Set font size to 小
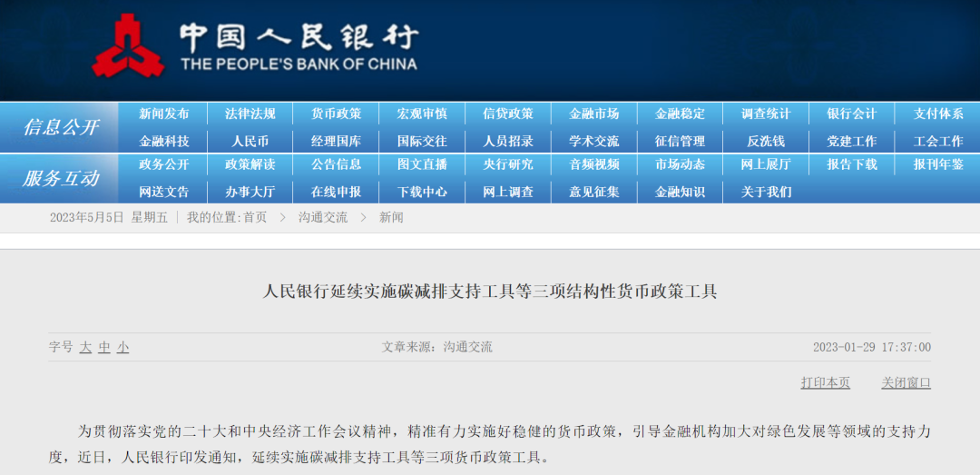The image size is (980, 475). coord(123,347)
